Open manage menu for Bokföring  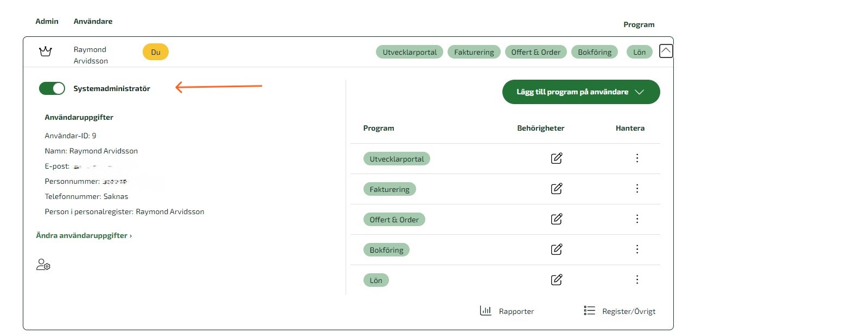pyautogui.click(x=637, y=249)
